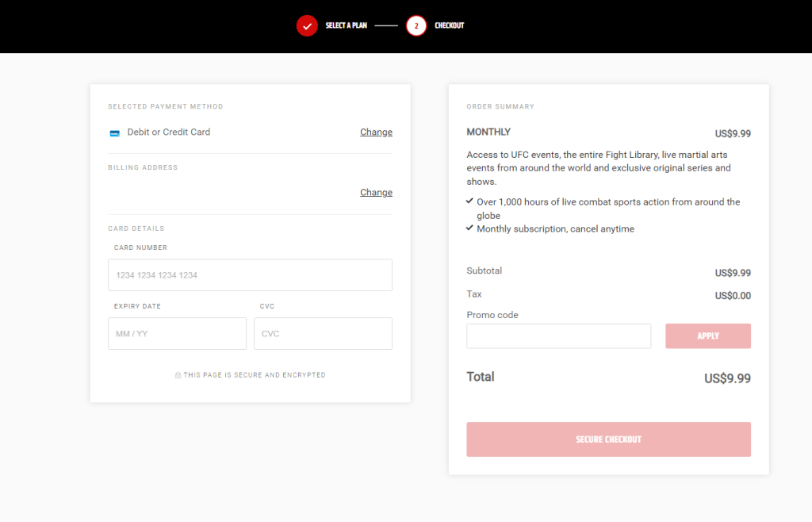This screenshot has height=522, width=812.
Task: Go back to Select a Plan step
Action: (346, 25)
